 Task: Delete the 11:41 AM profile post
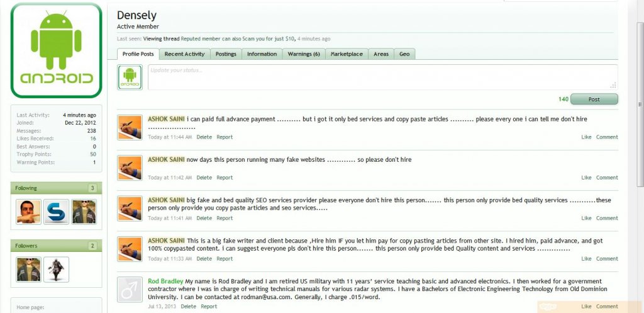(x=204, y=218)
